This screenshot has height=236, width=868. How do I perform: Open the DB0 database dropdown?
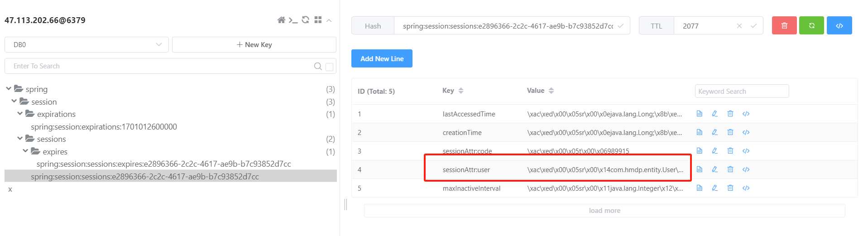click(x=86, y=44)
